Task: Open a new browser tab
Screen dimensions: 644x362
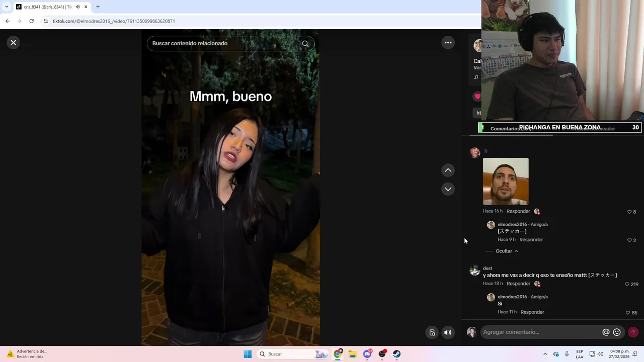Action: click(98, 7)
